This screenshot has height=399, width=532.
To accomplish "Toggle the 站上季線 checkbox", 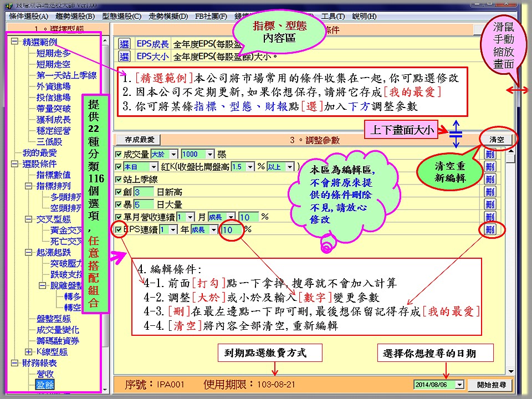I will coord(118,180).
